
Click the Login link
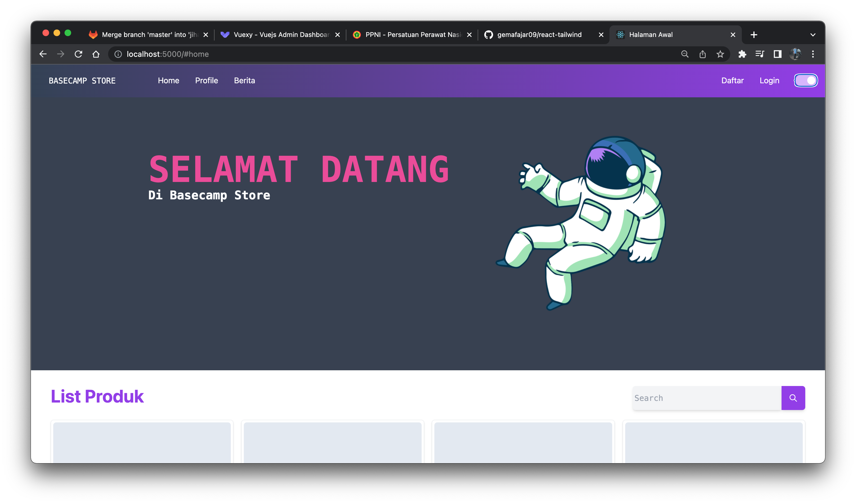[x=769, y=81]
